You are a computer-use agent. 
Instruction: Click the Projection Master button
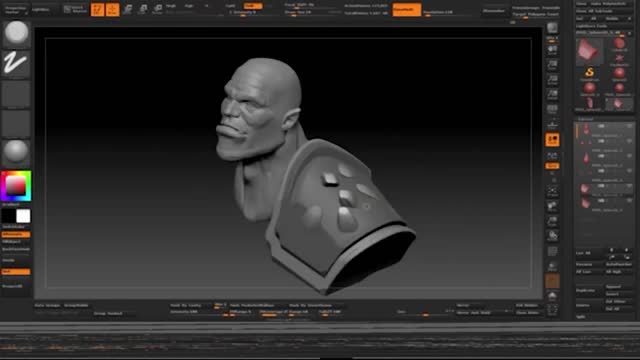click(x=16, y=9)
